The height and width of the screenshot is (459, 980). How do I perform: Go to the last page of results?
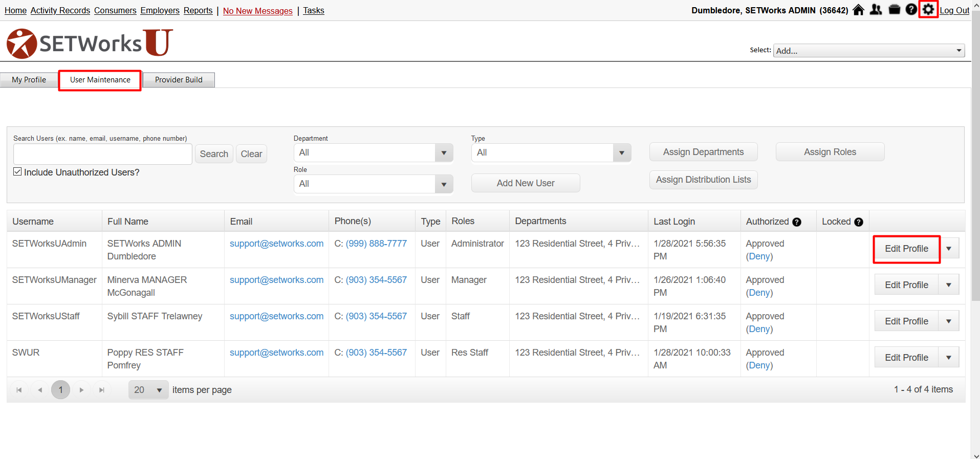pyautogui.click(x=102, y=390)
